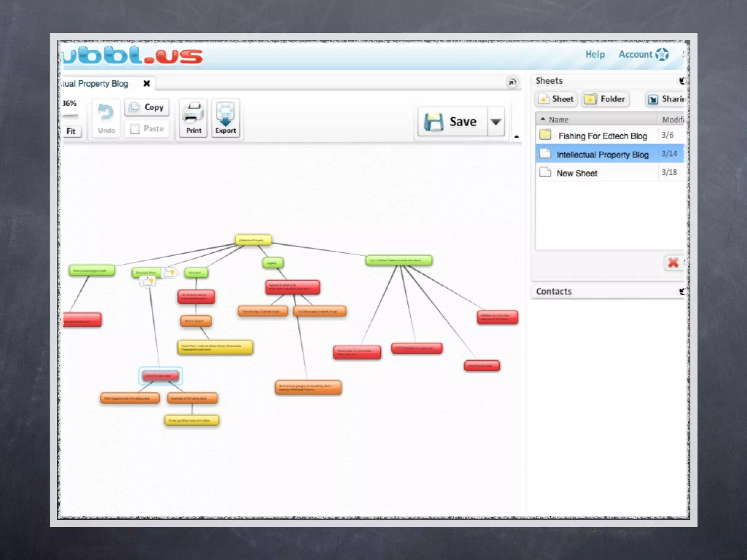Image resolution: width=747 pixels, height=560 pixels.
Task: Open the Help menu link
Action: [595, 54]
